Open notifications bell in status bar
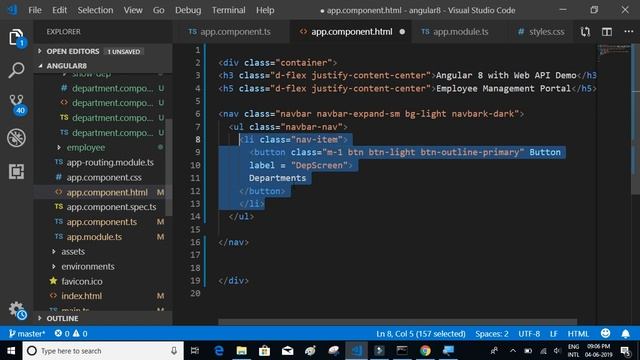This screenshot has height=360, width=640. [x=625, y=334]
